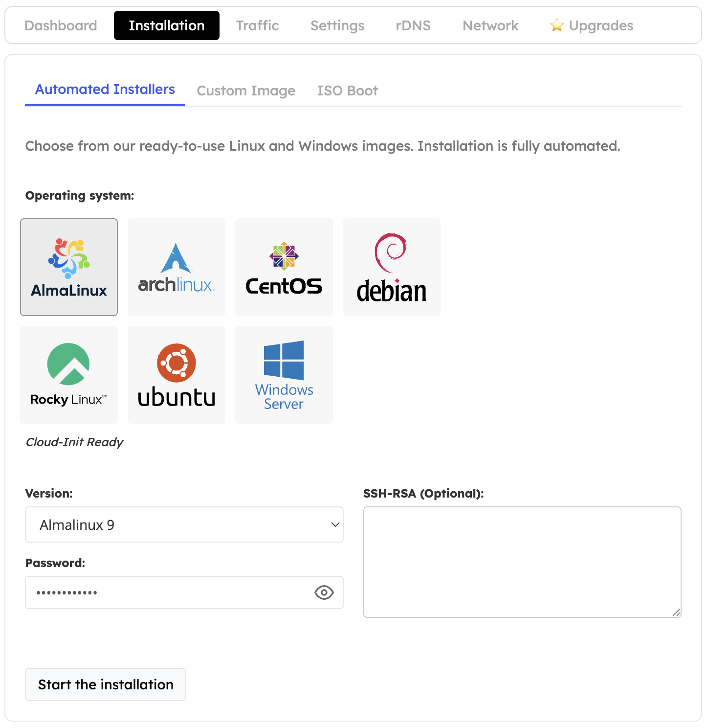Go to the Network section
Image resolution: width=707 pixels, height=728 pixels.
pyautogui.click(x=490, y=25)
